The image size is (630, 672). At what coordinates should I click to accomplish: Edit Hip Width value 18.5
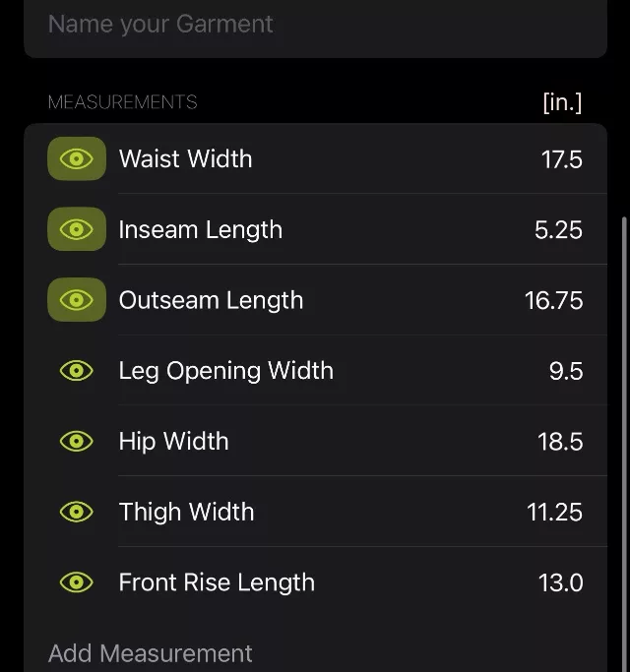pyautogui.click(x=560, y=442)
